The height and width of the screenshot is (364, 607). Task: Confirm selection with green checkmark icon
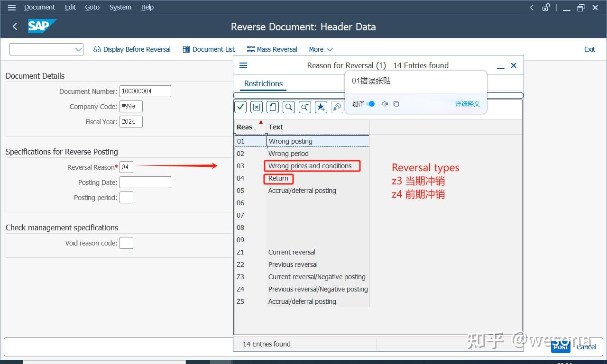coord(240,107)
